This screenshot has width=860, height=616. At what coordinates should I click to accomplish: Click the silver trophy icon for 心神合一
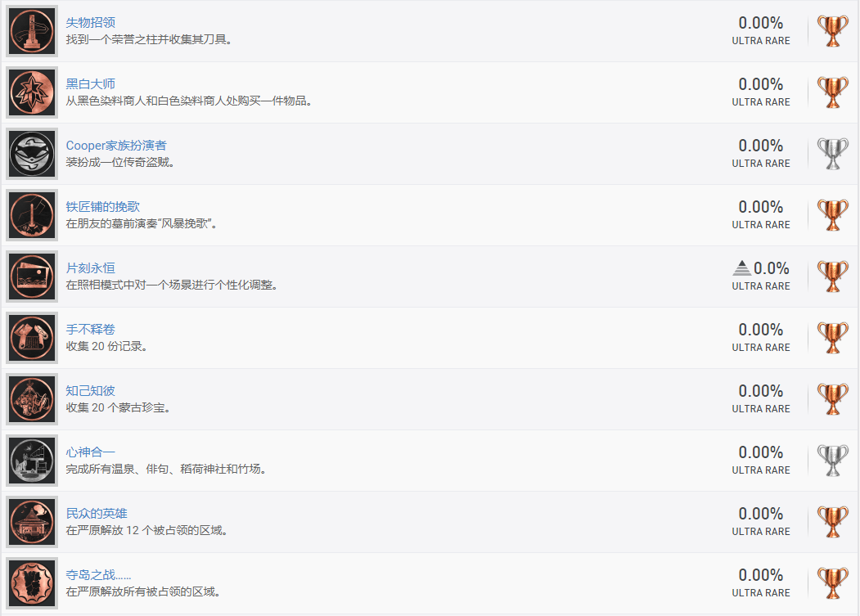coord(833,461)
